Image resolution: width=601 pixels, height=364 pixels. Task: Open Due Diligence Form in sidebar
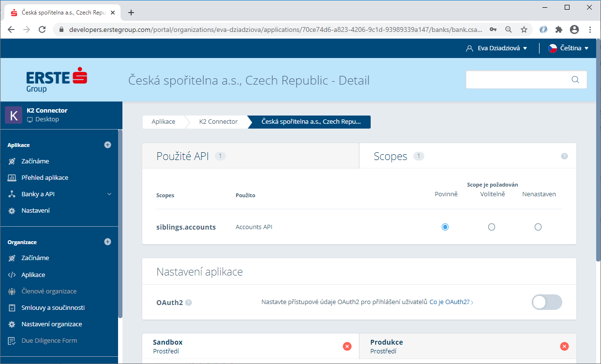point(49,340)
